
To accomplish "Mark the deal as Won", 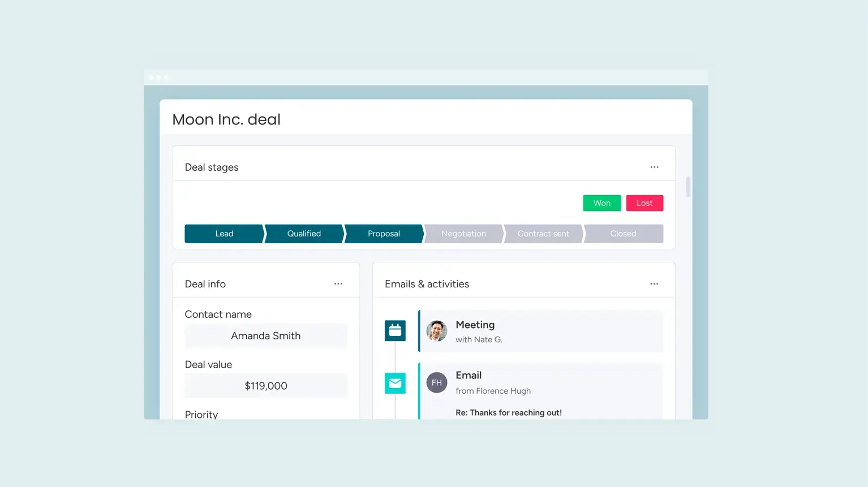I will tap(602, 203).
